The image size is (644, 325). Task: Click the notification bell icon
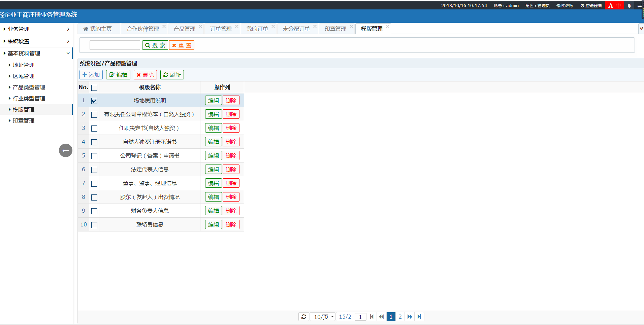pyautogui.click(x=629, y=6)
